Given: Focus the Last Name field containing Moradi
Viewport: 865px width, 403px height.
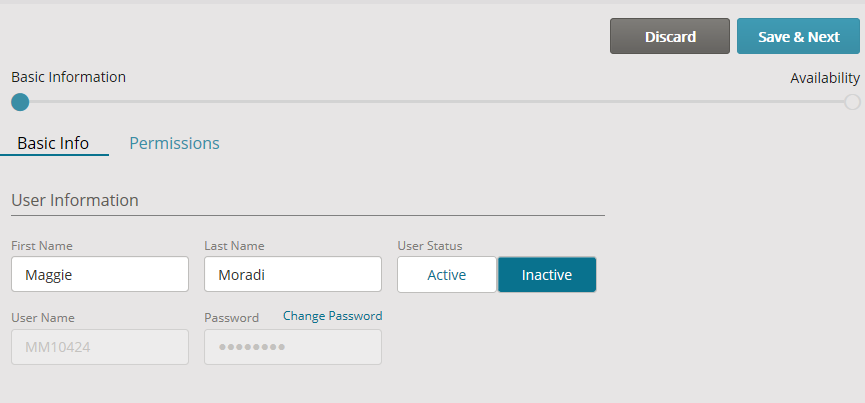Looking at the screenshot, I should point(293,274).
